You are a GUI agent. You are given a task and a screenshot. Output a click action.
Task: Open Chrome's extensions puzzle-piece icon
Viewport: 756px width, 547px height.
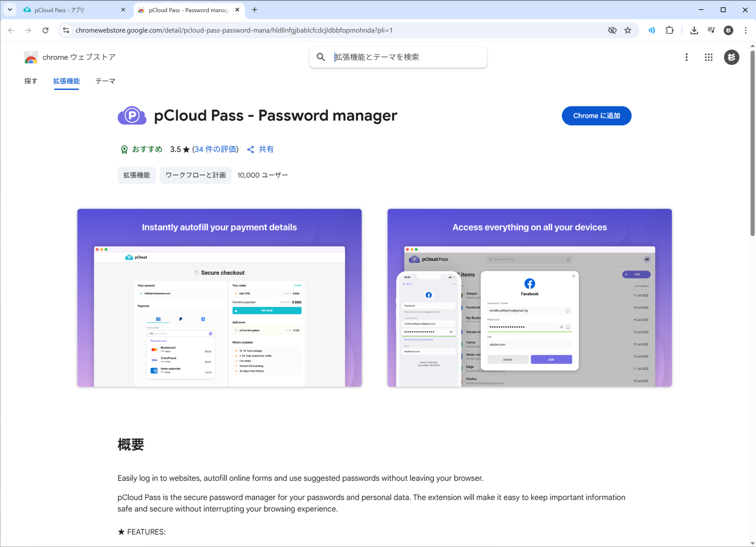coord(670,30)
